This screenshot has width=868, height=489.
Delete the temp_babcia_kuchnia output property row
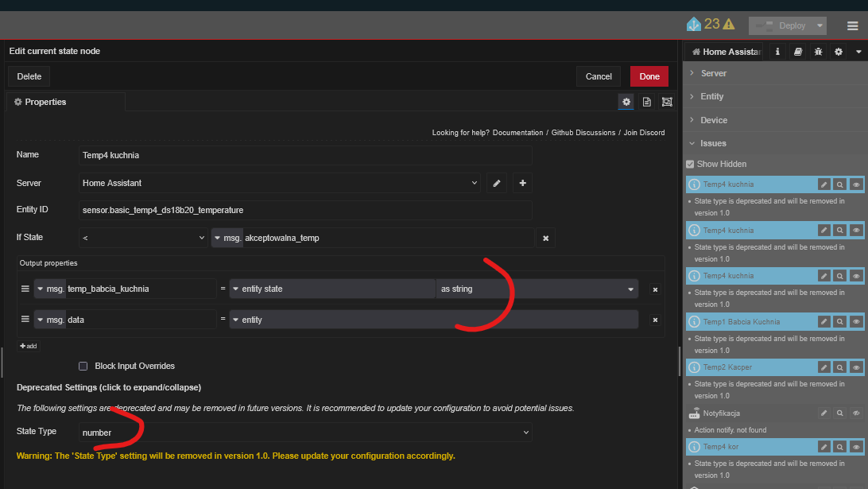[655, 289]
